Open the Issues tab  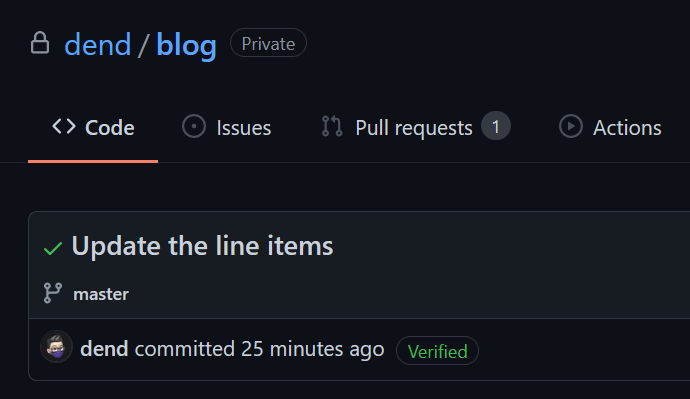(227, 128)
